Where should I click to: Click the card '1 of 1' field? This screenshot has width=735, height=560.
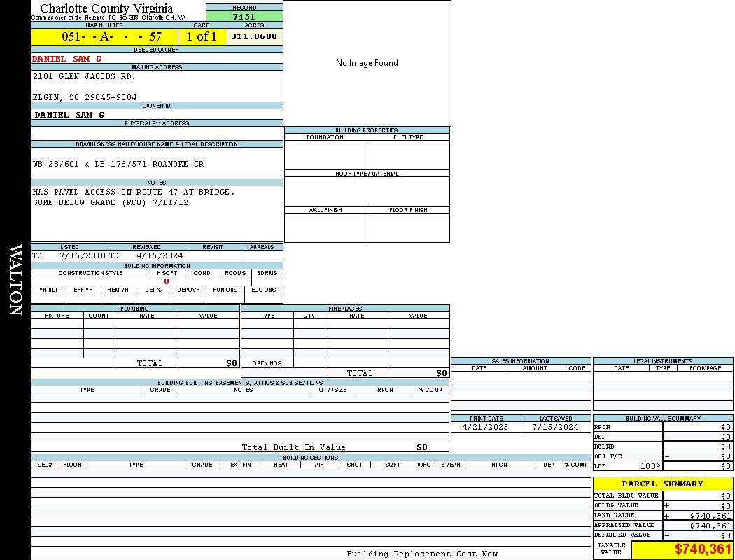coord(202,36)
